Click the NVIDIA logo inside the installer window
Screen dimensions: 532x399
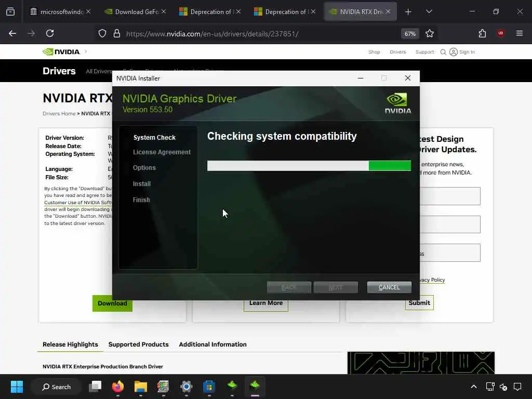point(398,103)
